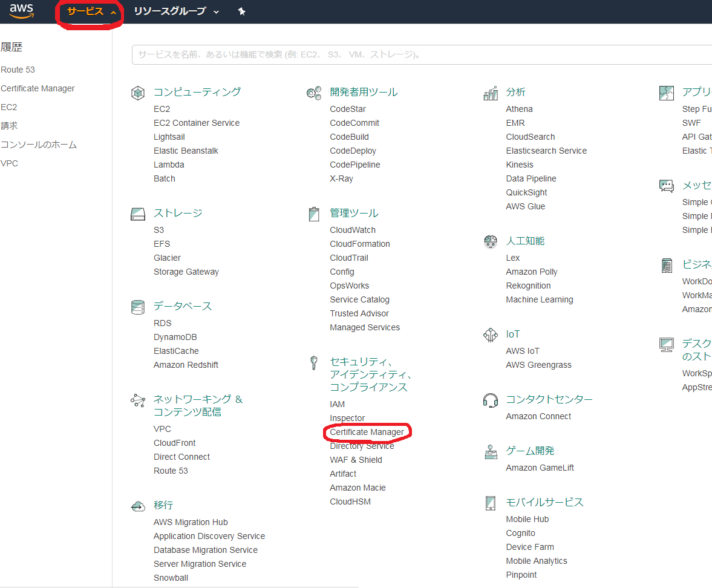Click the IoT category icon
712x588 pixels.
click(x=491, y=335)
